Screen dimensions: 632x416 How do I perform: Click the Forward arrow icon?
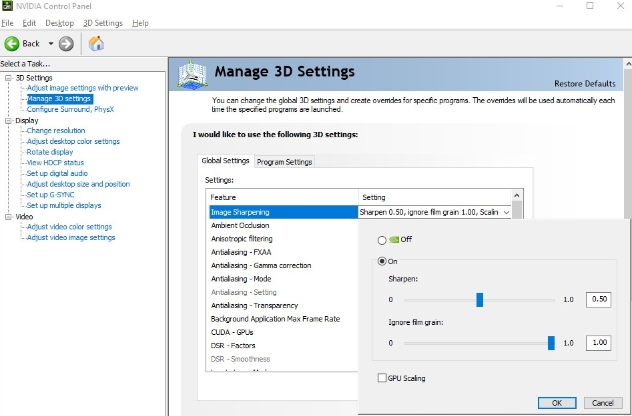click(66, 43)
